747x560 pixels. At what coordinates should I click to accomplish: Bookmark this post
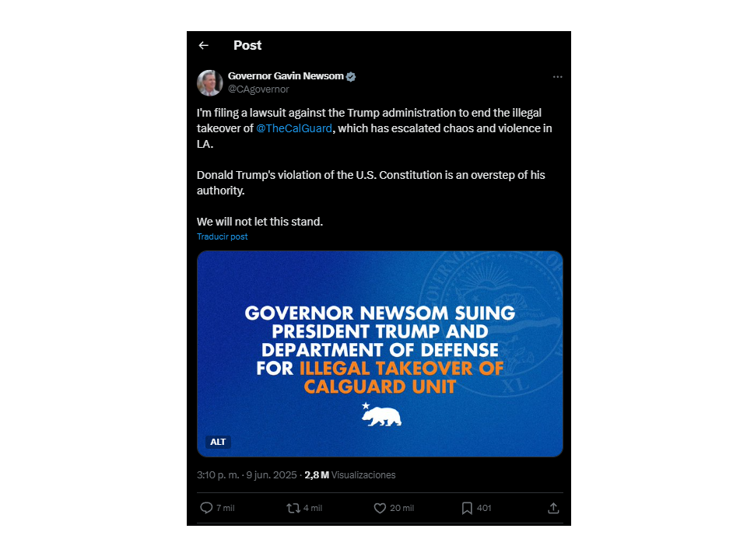coord(467,508)
